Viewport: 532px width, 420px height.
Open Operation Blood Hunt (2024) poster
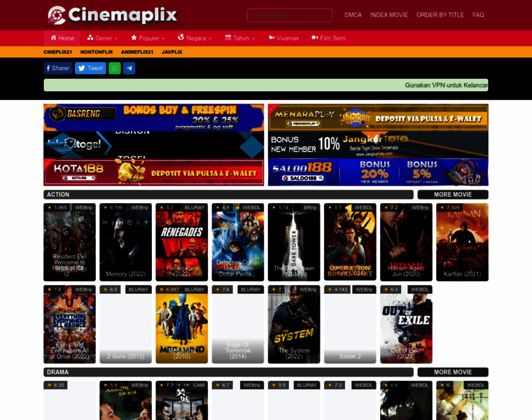pyautogui.click(x=350, y=242)
